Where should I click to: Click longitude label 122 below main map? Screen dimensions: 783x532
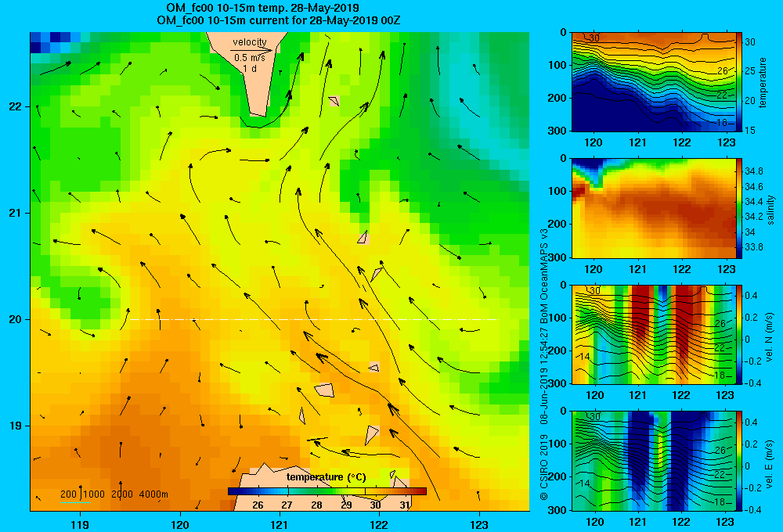(x=379, y=524)
